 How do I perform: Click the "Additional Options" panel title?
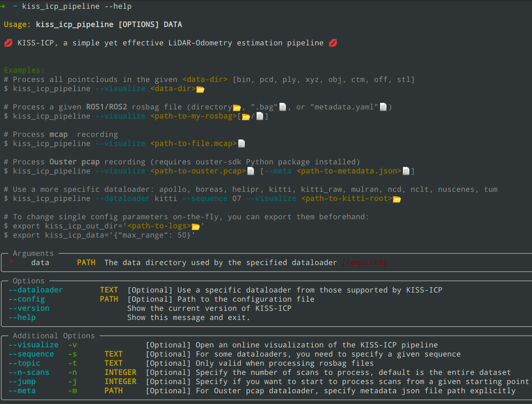(54, 336)
